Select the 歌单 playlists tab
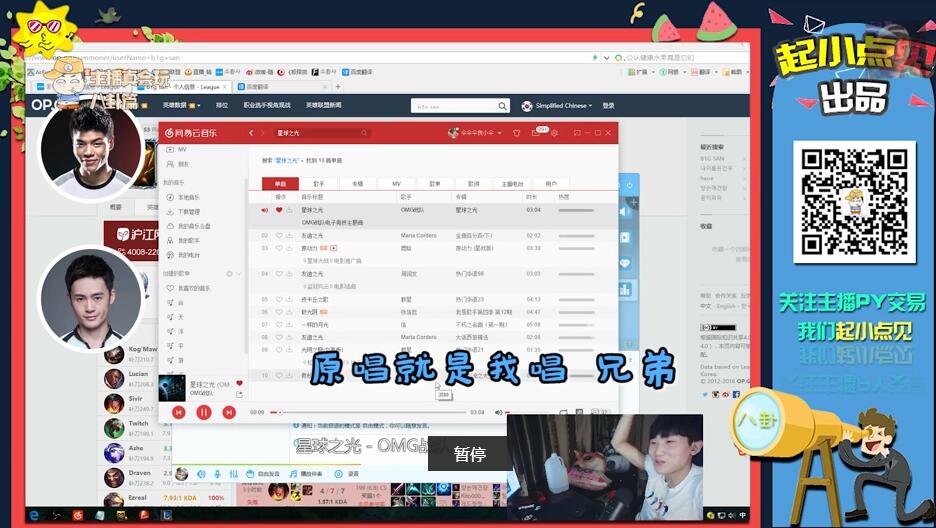 click(x=435, y=184)
